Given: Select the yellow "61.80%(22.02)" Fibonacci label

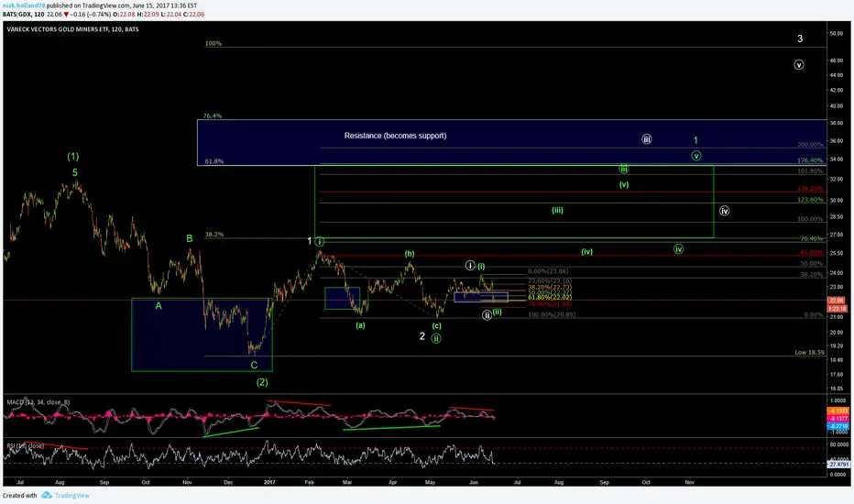Looking at the screenshot, I should (550, 298).
